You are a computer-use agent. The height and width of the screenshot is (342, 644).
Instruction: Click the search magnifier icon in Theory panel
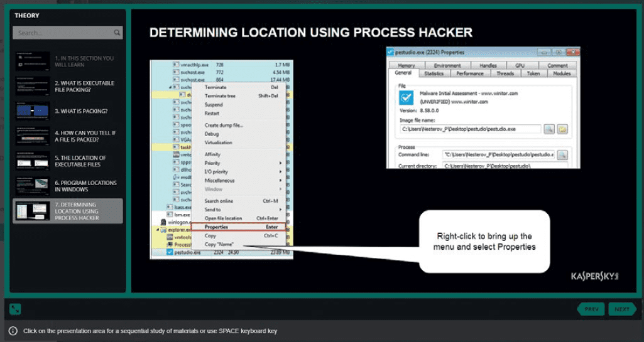[x=117, y=33]
